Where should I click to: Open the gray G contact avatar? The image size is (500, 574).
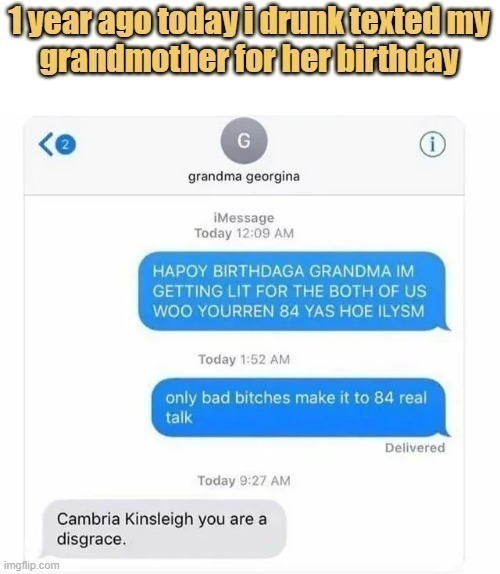pos(244,141)
